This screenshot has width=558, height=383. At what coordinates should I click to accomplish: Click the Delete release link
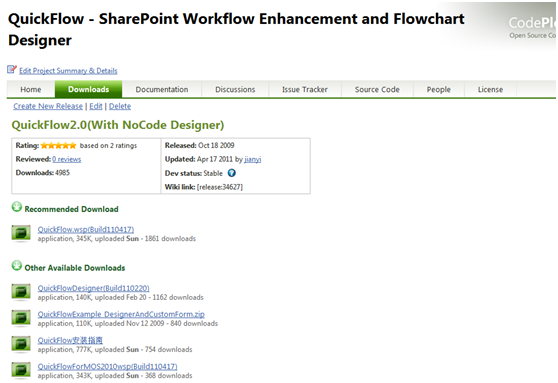pyautogui.click(x=120, y=106)
